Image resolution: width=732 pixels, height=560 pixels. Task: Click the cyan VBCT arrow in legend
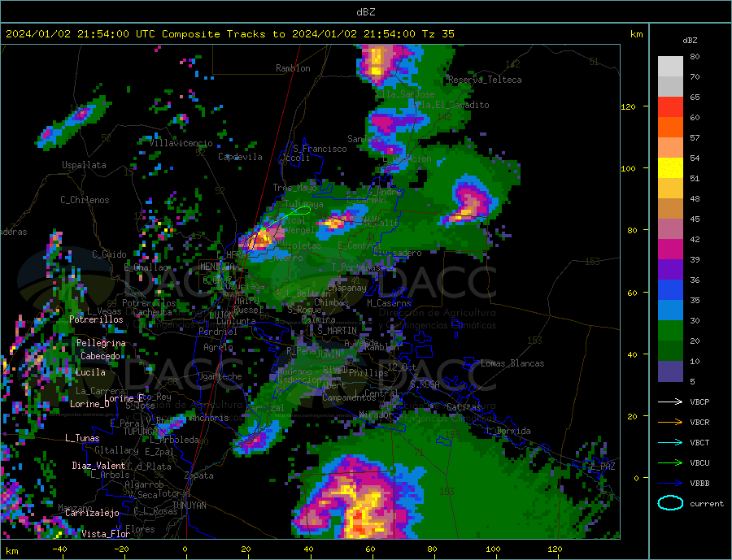pos(670,442)
